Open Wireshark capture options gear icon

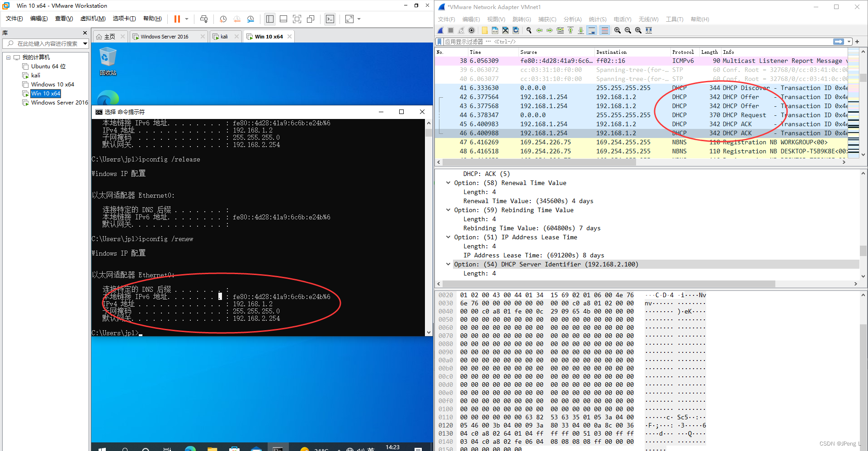point(472,30)
